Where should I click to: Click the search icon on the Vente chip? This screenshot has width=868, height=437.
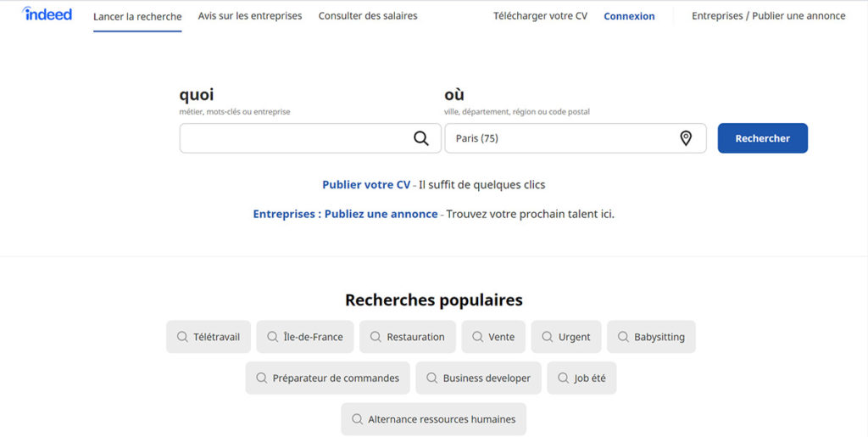[x=478, y=337]
